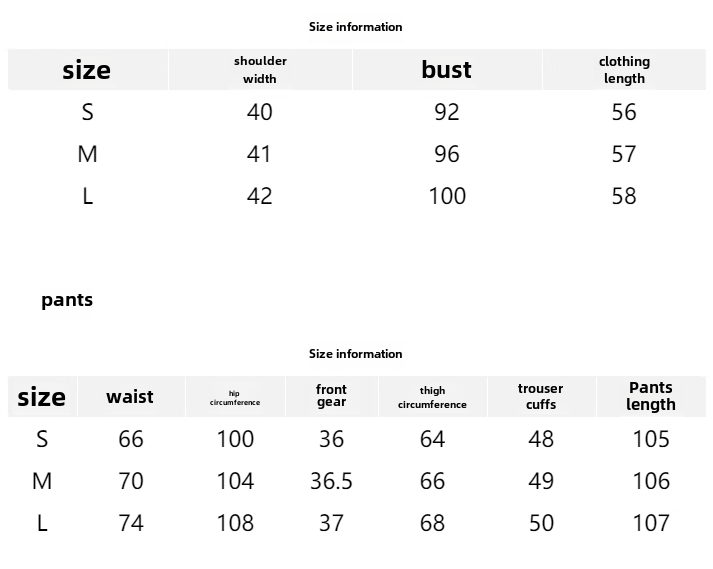Select the "waist" column header
This screenshot has width=713, height=569.
tap(130, 397)
